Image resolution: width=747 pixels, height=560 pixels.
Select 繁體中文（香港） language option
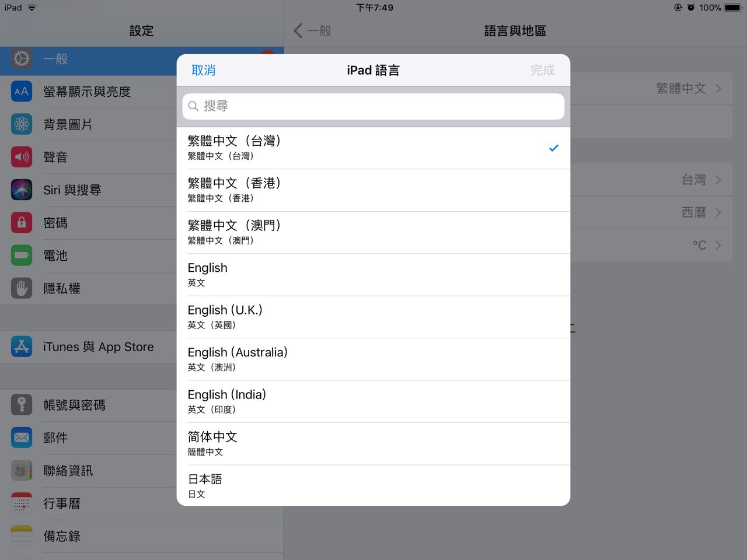[x=373, y=190]
